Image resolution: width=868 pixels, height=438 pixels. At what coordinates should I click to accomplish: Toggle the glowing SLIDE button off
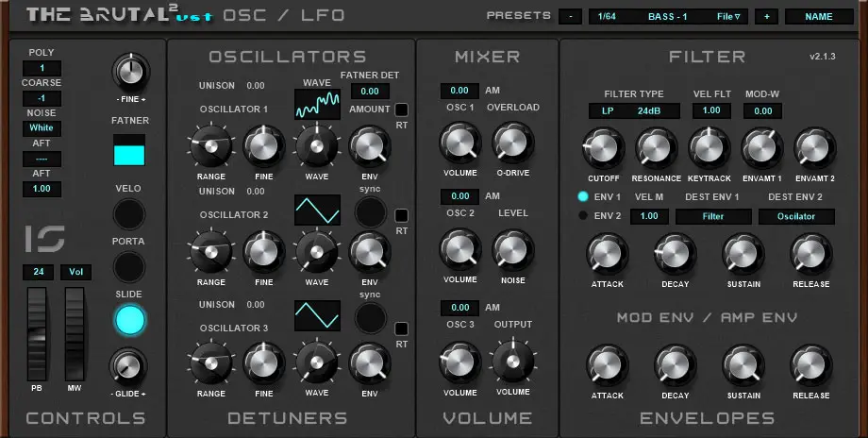point(129,320)
